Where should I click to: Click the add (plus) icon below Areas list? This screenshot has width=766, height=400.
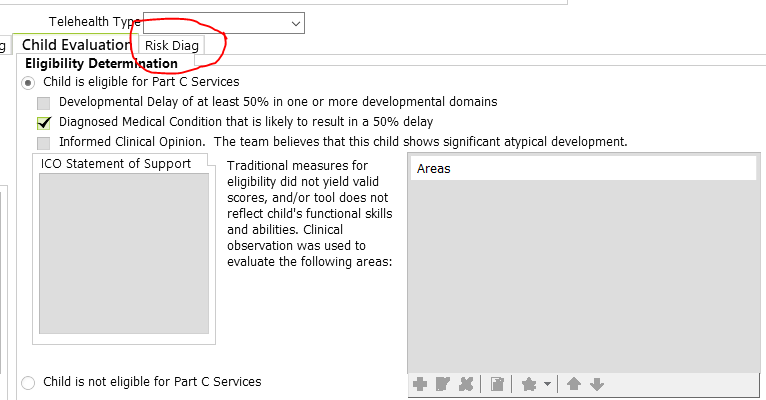point(420,384)
